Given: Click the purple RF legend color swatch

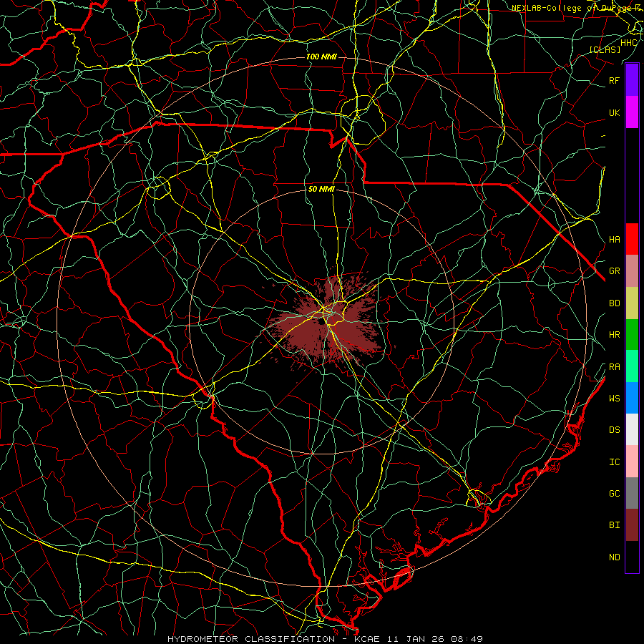Looking at the screenshot, I should point(632,80).
